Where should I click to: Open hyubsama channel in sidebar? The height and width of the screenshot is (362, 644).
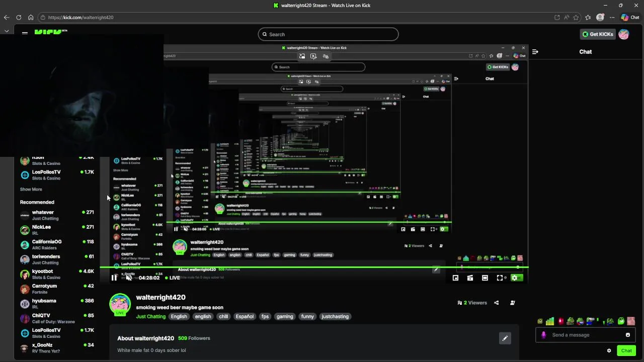click(x=57, y=304)
